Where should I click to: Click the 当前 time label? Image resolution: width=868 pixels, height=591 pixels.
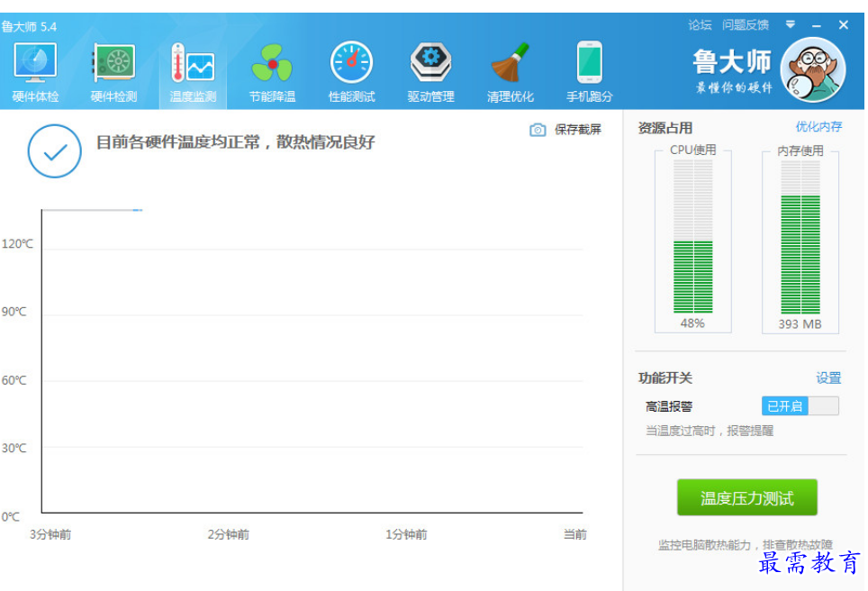575,534
